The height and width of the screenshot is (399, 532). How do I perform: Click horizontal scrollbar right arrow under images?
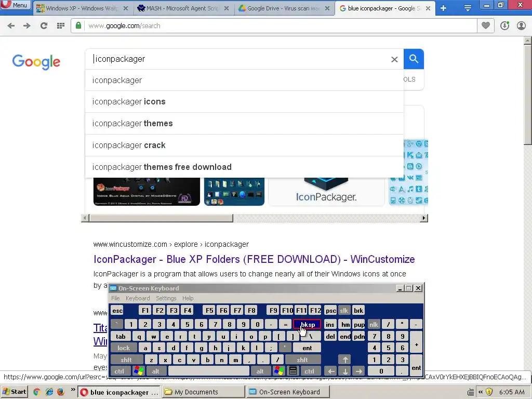423,218
